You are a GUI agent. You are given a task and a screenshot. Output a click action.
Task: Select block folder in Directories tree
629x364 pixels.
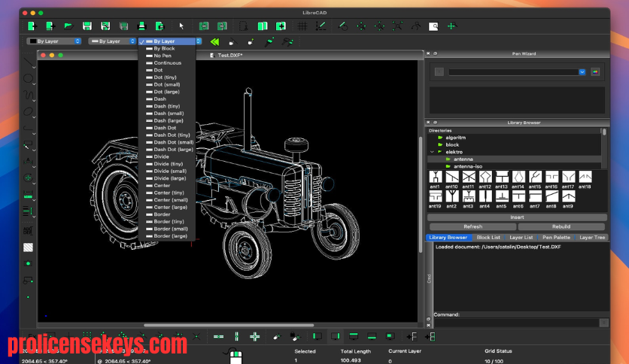click(x=452, y=144)
